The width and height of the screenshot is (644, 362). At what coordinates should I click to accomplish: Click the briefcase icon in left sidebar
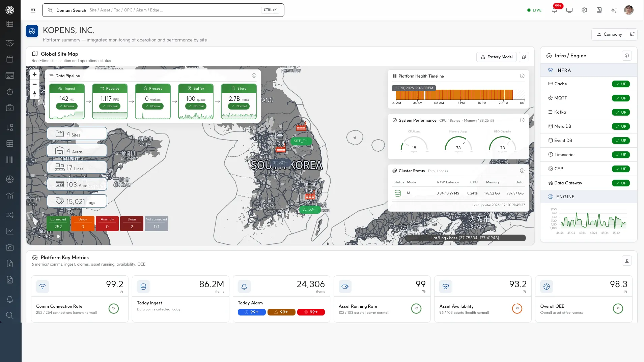tap(10, 108)
